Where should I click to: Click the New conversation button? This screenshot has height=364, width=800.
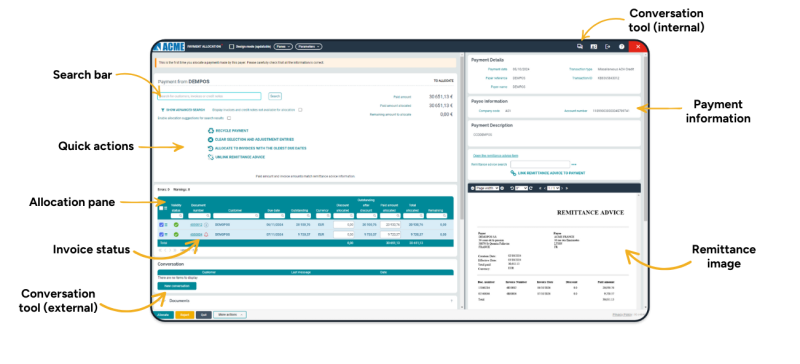(x=177, y=286)
